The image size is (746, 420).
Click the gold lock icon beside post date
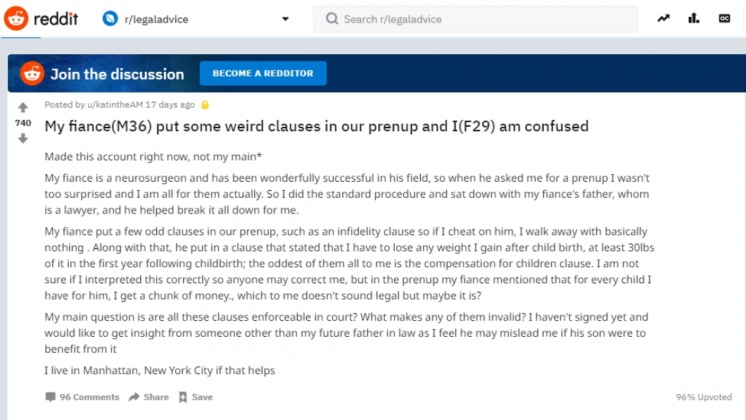pos(205,105)
